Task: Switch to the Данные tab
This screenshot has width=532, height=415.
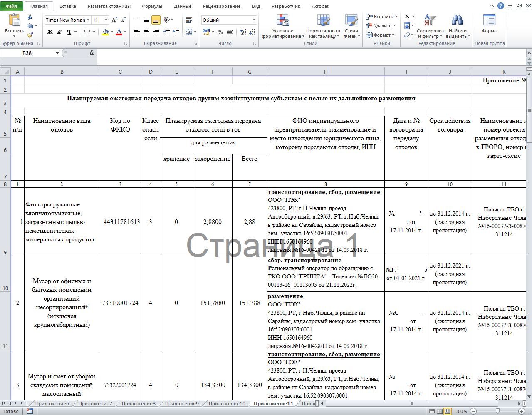Action: 183,6
